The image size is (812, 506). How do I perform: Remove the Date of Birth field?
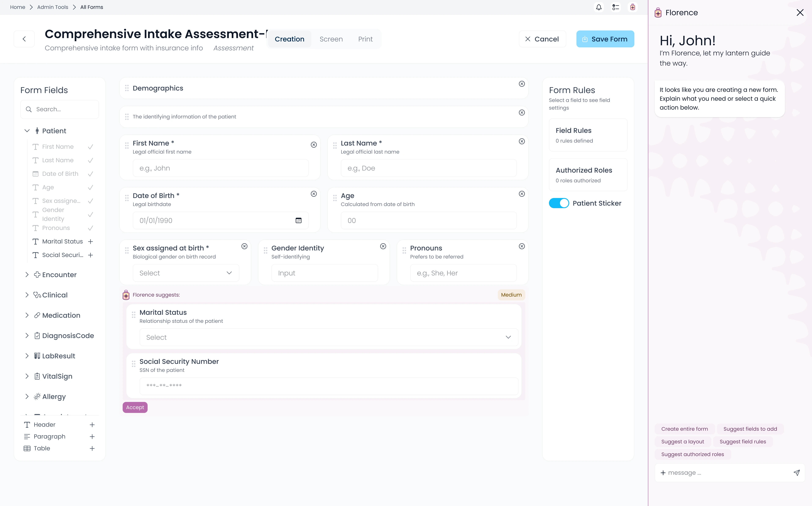(x=314, y=194)
